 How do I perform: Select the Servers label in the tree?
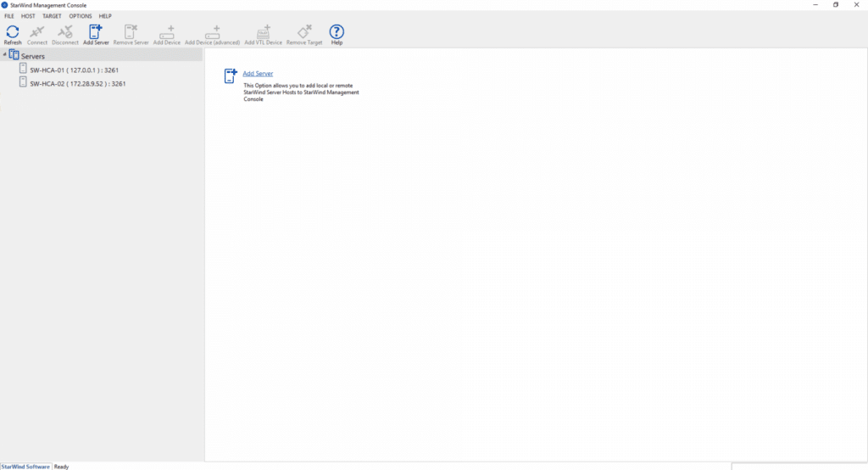(33, 56)
